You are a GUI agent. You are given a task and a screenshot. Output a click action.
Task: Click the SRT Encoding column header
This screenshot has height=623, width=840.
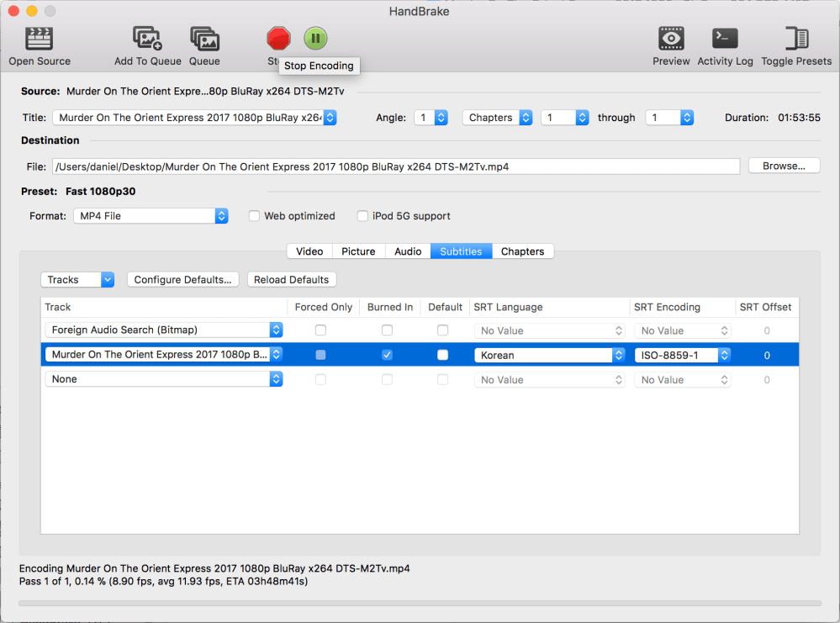(683, 307)
